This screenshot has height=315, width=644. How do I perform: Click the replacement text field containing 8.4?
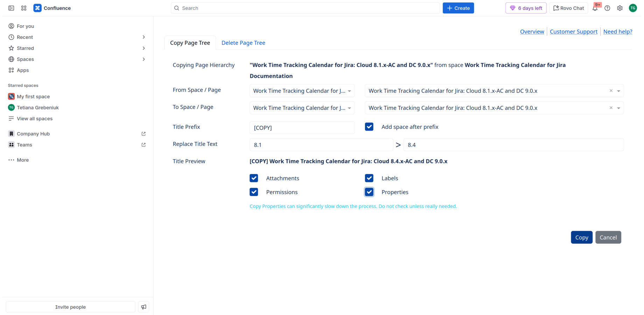(513, 145)
